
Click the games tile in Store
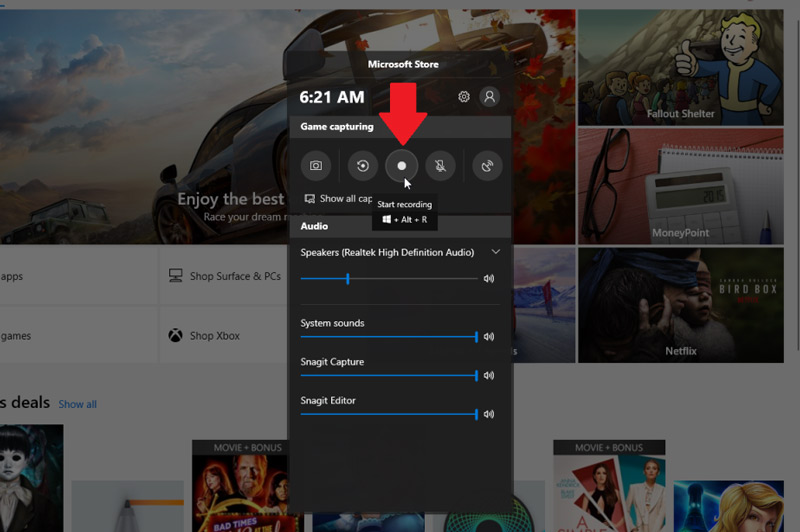click(79, 336)
